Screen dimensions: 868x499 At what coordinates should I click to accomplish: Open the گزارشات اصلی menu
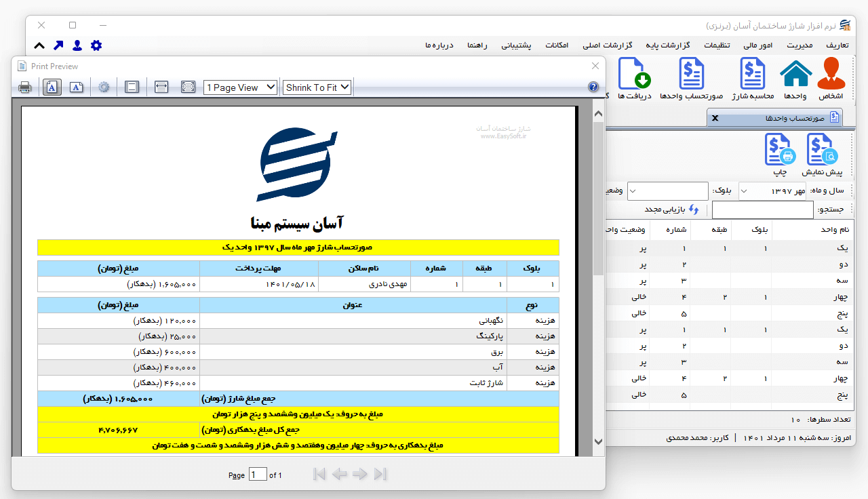click(x=608, y=45)
